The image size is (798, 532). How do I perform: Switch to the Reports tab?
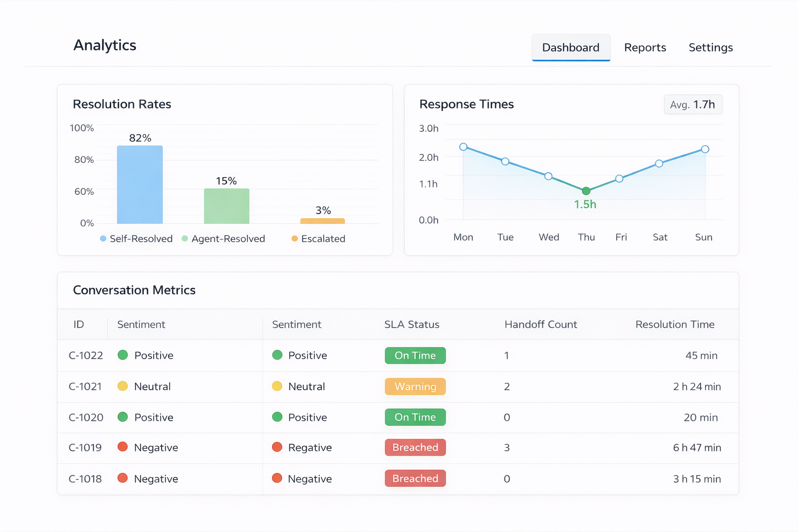645,47
